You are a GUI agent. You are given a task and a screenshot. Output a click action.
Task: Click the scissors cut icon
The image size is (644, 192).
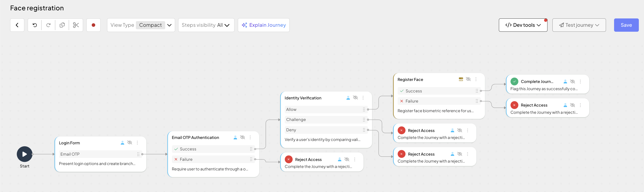76,25
